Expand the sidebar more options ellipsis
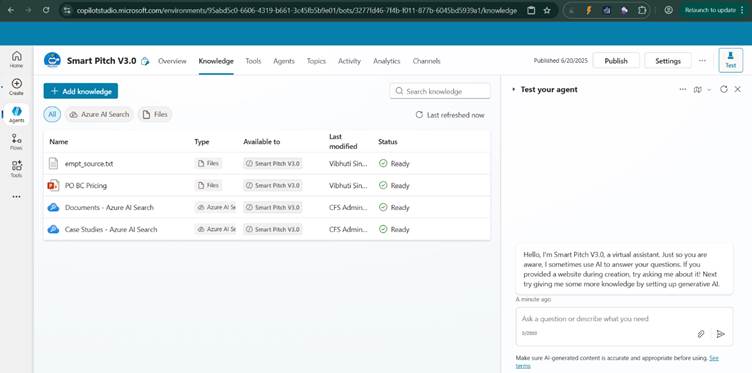 (16, 197)
